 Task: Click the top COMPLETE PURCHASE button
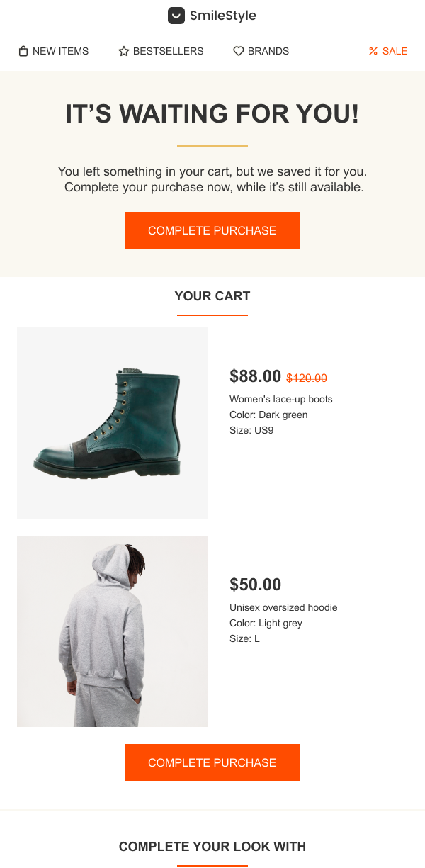pyautogui.click(x=212, y=230)
